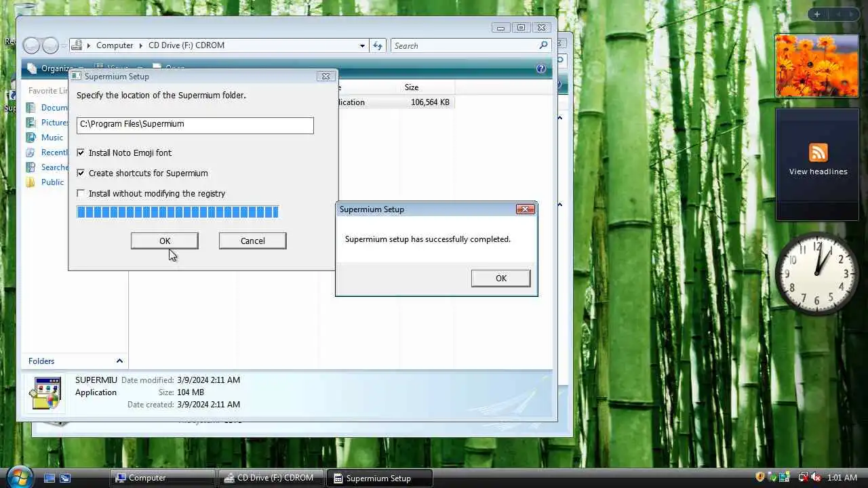Click the Explorer Forward navigation arrow
The width and height of the screenshot is (868, 488).
coord(50,45)
